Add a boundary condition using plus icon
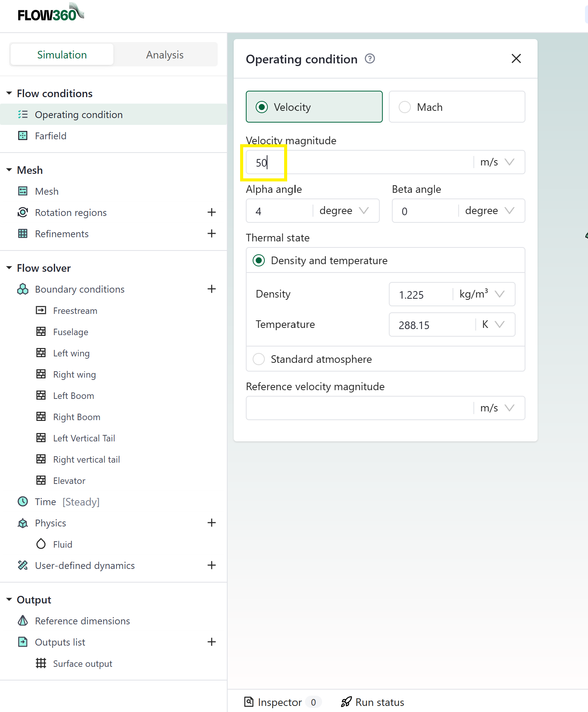Screen dimensions: 588x712 coord(212,289)
